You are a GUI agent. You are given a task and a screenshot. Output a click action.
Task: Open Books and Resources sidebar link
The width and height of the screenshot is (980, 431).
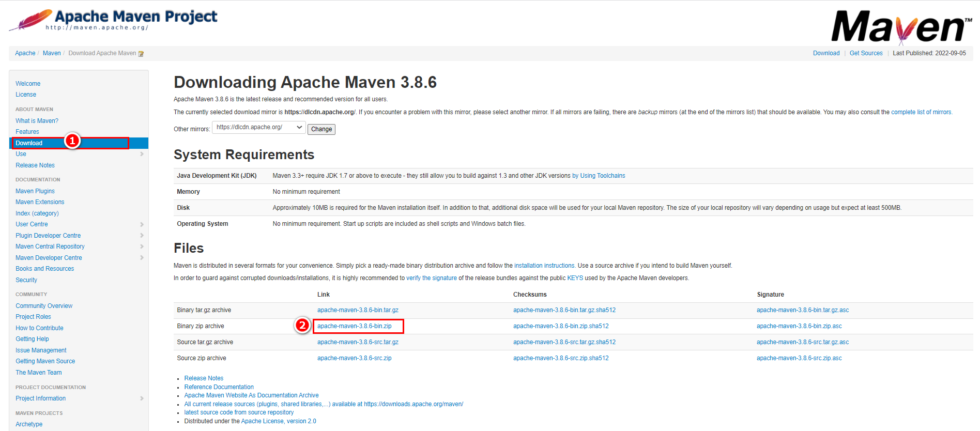[45, 269]
